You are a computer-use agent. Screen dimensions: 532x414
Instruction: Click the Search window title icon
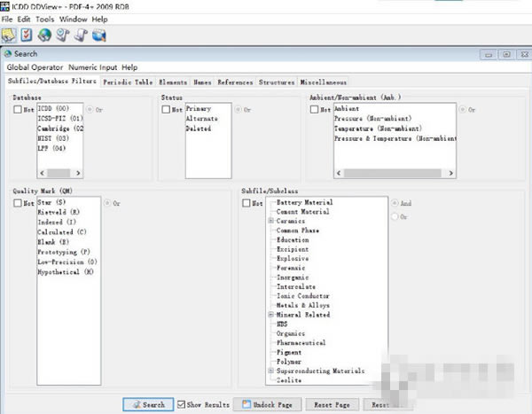coord(7,54)
